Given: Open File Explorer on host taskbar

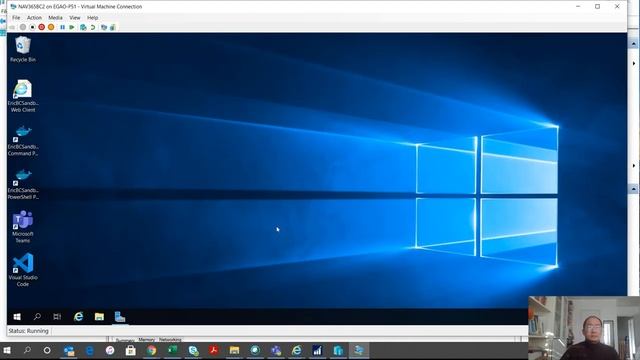Looking at the screenshot, I should point(234,350).
